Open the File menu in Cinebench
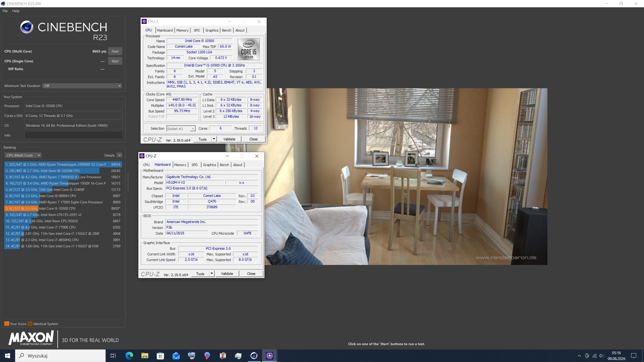Screen dimensions: 644x362 [x=5, y=11]
